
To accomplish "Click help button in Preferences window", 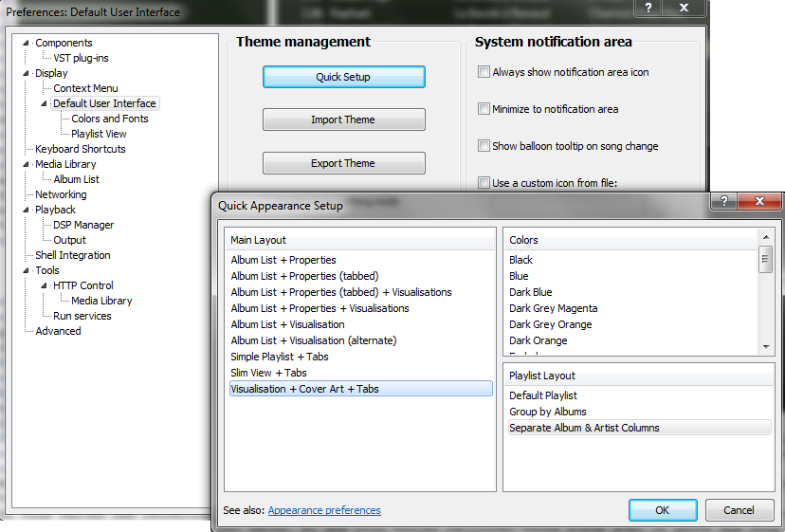I will click(648, 8).
